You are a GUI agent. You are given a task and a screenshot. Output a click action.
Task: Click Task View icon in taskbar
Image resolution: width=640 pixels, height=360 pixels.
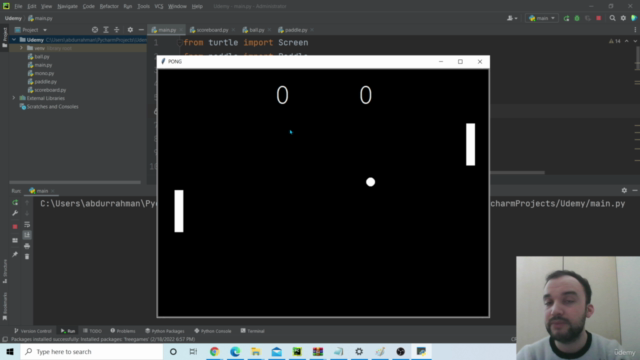(x=193, y=351)
